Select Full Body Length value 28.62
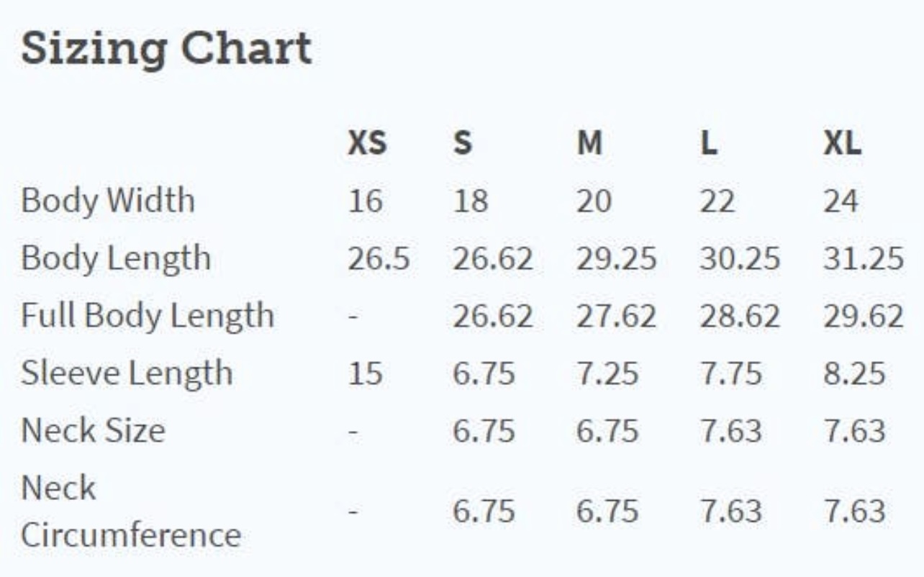Image resolution: width=924 pixels, height=577 pixels. [739, 316]
